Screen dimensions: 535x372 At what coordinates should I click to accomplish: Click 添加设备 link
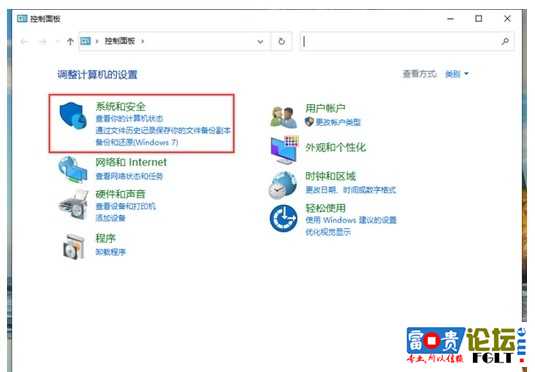pyautogui.click(x=111, y=218)
